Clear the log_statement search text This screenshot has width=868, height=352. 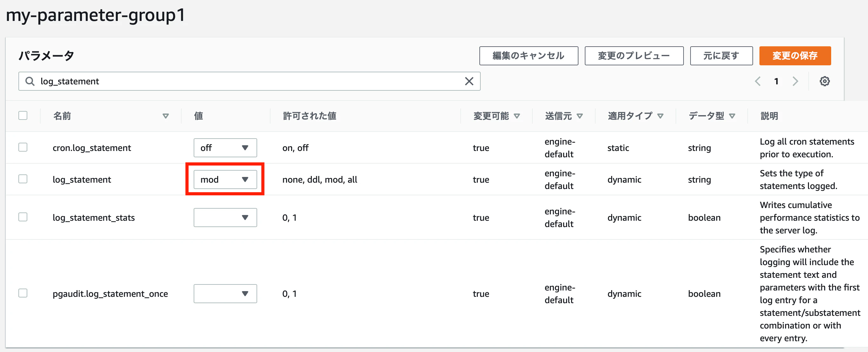tap(469, 81)
